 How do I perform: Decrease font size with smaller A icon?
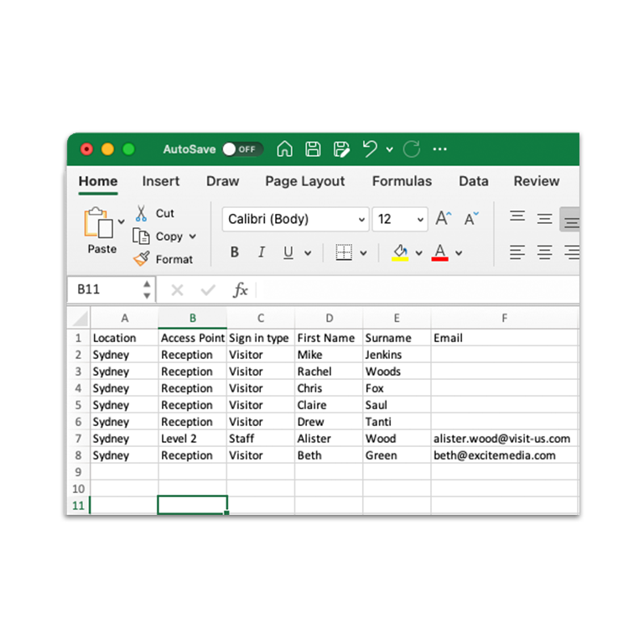471,218
